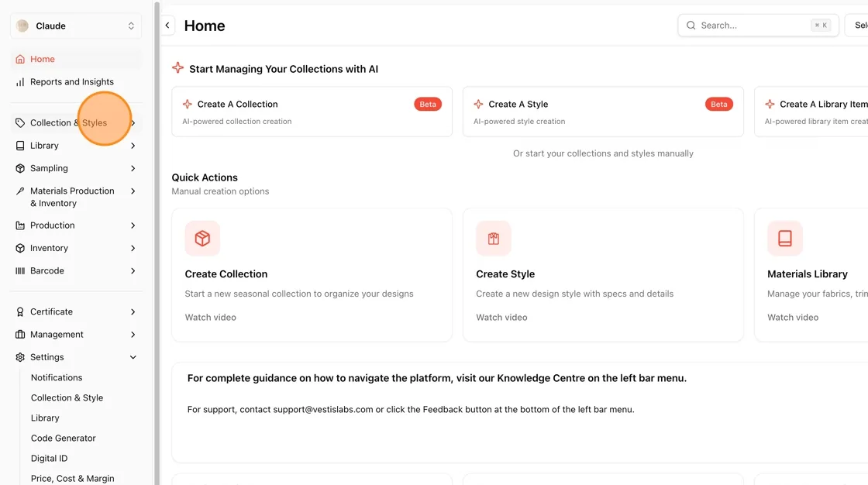This screenshot has width=868, height=485.
Task: Click the Sampling box icon
Action: tap(20, 168)
